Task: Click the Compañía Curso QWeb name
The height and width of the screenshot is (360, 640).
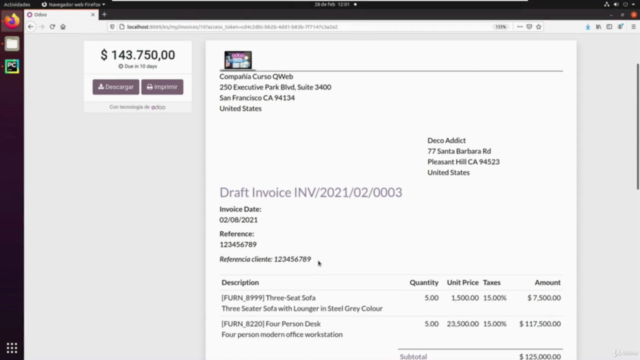Action: [x=256, y=76]
